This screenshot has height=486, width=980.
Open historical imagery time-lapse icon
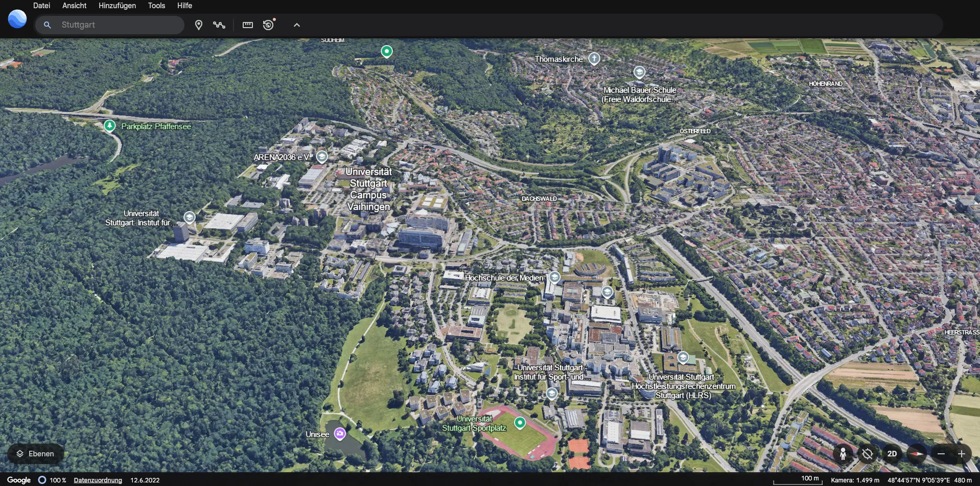(x=269, y=25)
